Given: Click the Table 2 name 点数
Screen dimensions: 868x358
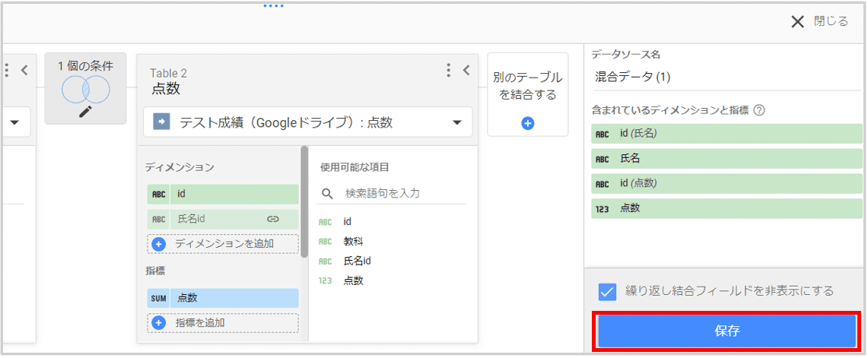Looking at the screenshot, I should 166,88.
